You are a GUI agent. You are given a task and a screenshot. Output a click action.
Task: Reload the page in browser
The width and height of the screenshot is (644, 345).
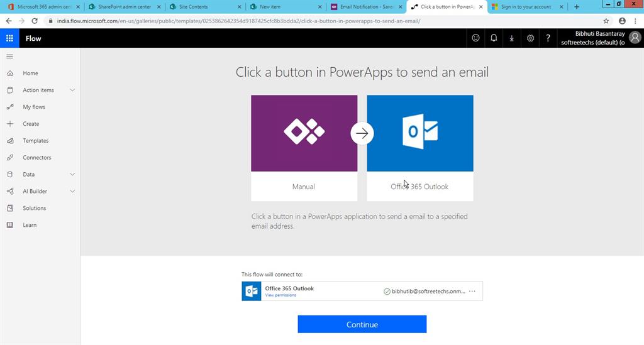coord(35,21)
